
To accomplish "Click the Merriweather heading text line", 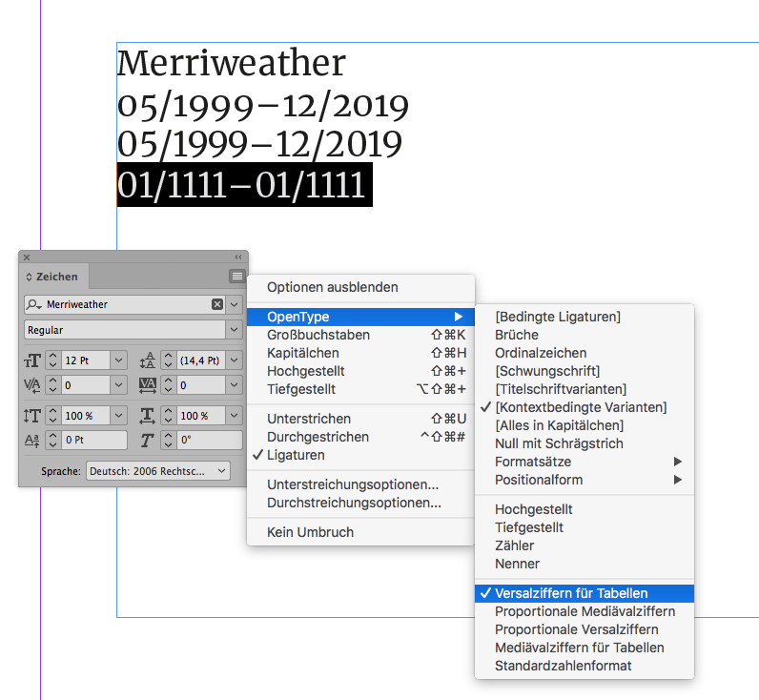I will 232,63.
